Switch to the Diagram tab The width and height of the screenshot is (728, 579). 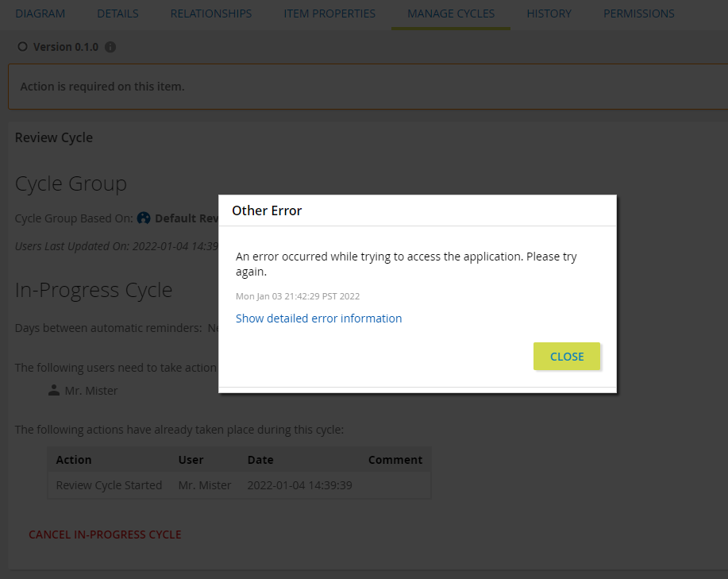(40, 14)
